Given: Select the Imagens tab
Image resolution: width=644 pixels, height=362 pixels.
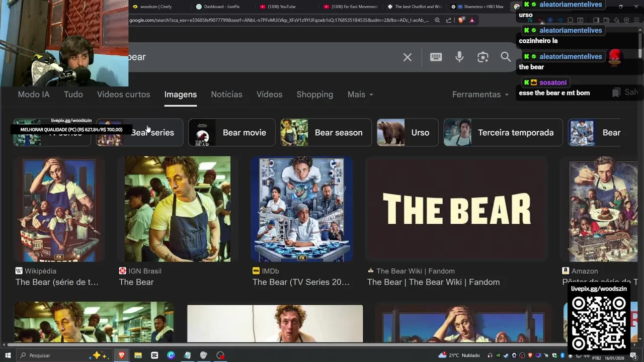Looking at the screenshot, I should point(181,95).
